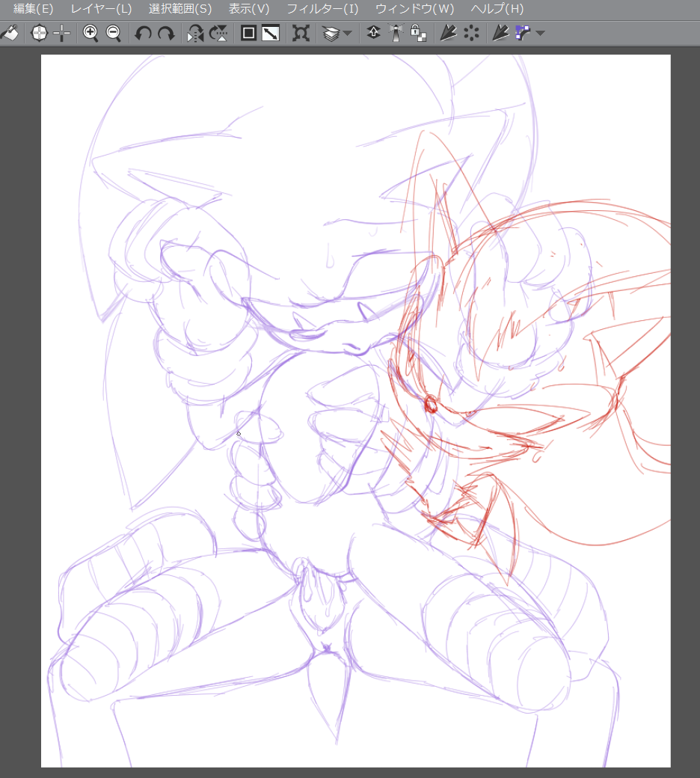Rotate canvas right with clockwise arrow
This screenshot has height=778, width=700.
point(166,33)
